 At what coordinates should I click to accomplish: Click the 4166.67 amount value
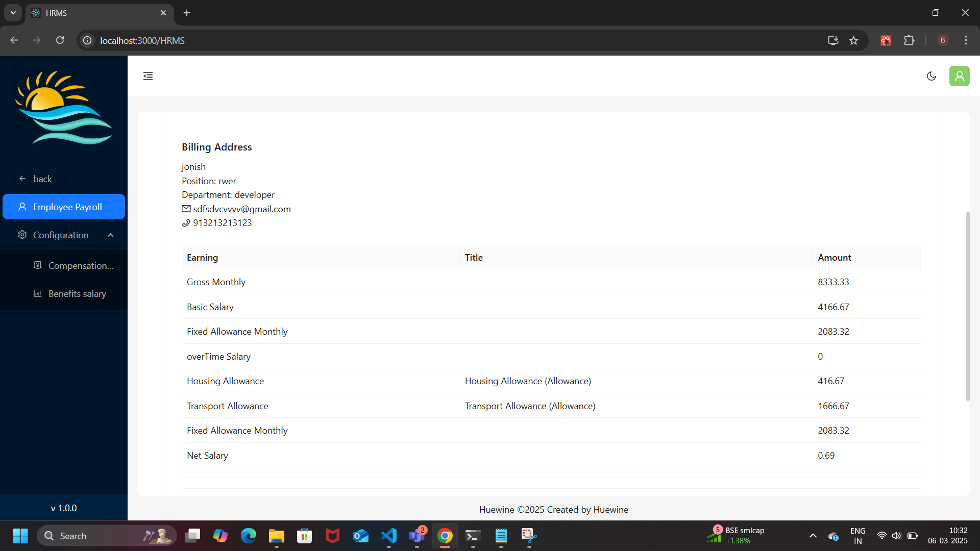834,307
